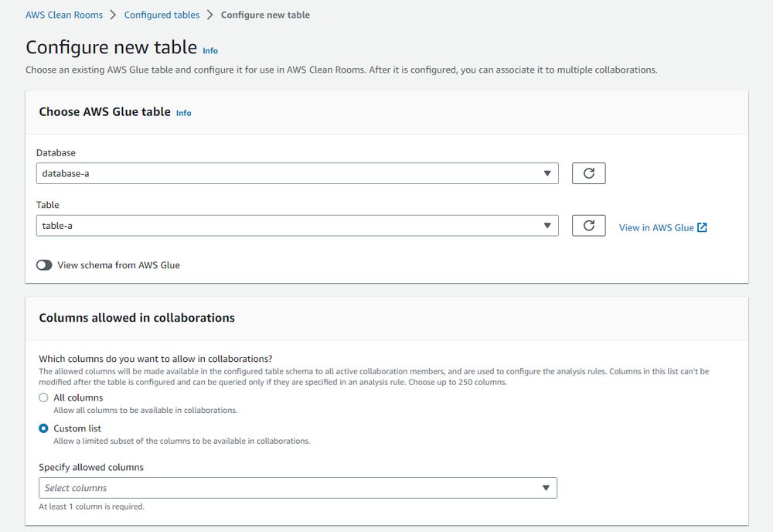Open Info next to Choose AWS Glue table
Image resolution: width=773 pixels, height=532 pixels.
pos(183,113)
